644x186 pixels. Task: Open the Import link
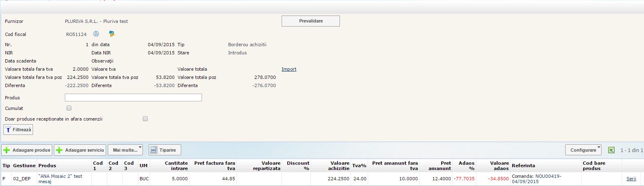[x=289, y=69]
